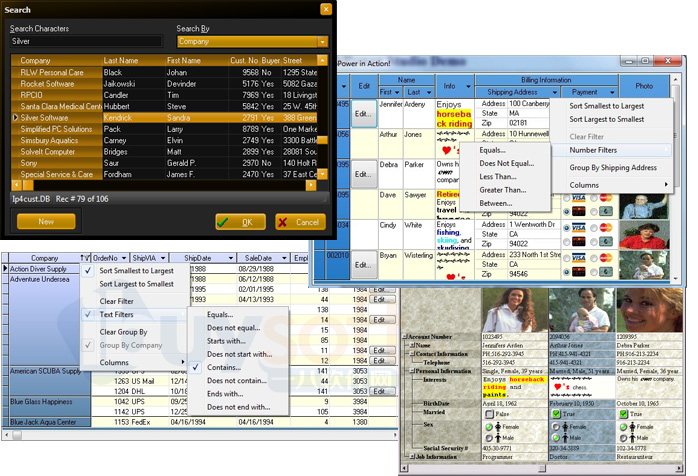Open the checked Text Filters submenu
Screen dimensions: 698x476
(135, 314)
